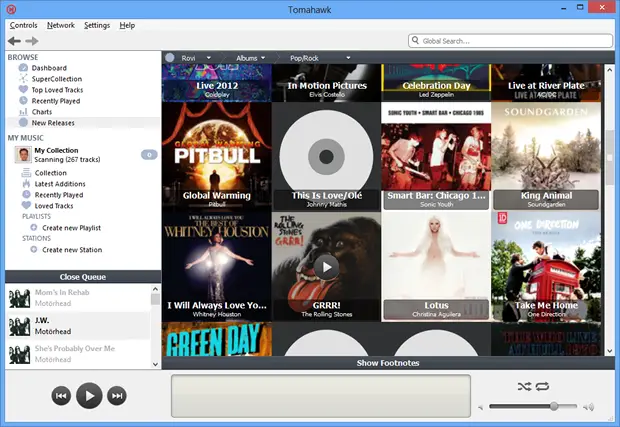Select Create new Station
Image resolution: width=620 pixels, height=427 pixels.
[72, 249]
